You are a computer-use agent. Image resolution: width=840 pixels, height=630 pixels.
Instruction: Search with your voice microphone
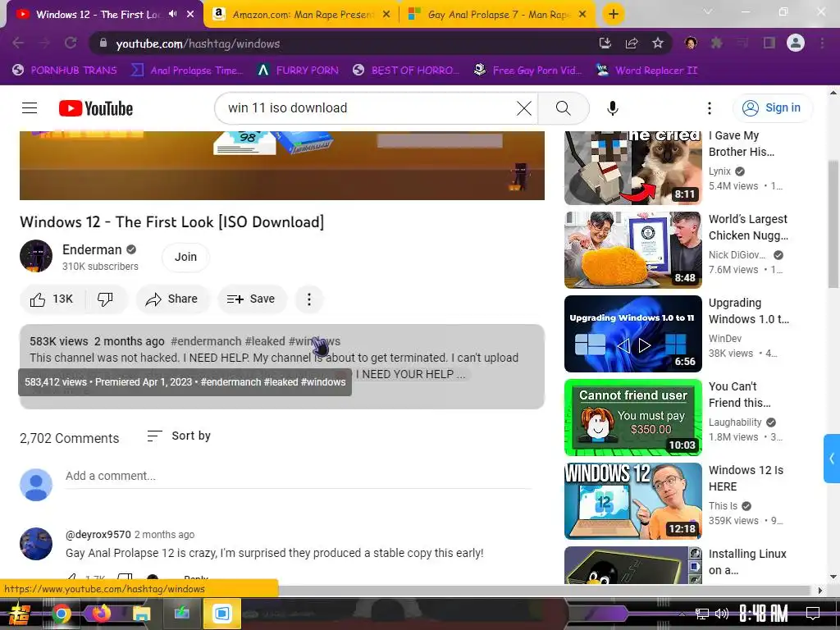(x=613, y=108)
